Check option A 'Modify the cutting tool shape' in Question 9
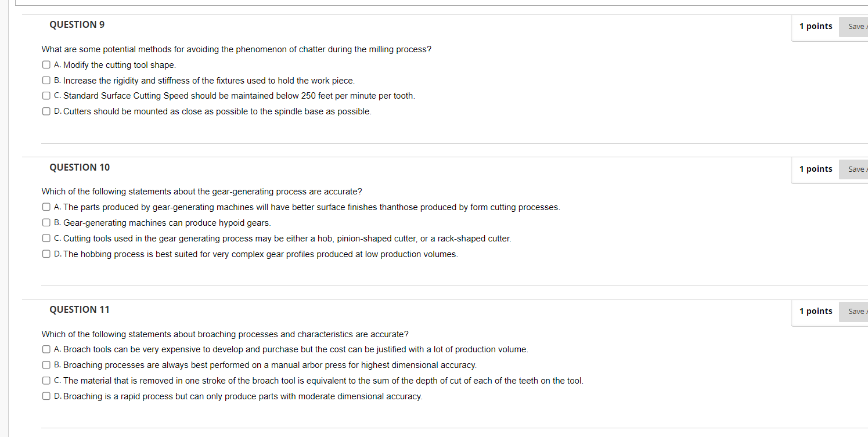This screenshot has height=437, width=868. click(46, 64)
